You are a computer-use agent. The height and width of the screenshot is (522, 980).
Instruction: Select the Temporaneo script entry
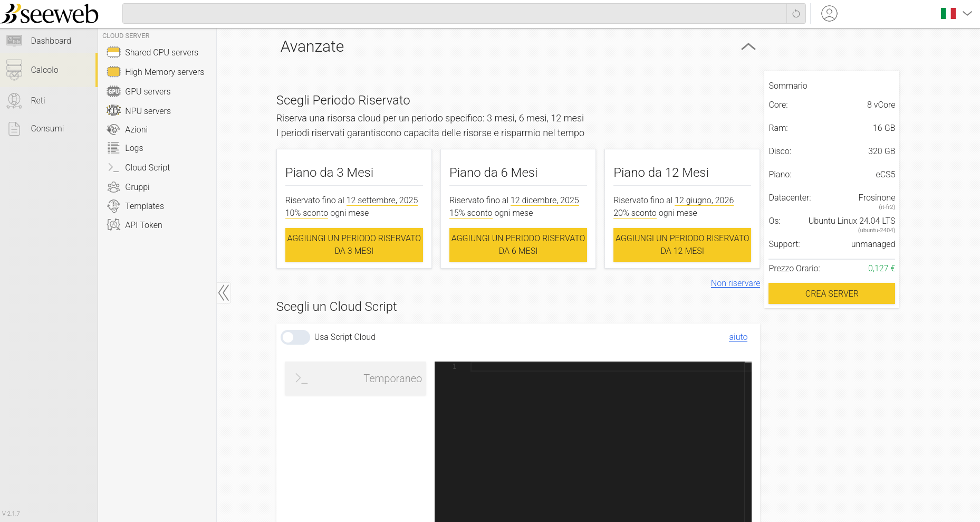pyautogui.click(x=356, y=378)
